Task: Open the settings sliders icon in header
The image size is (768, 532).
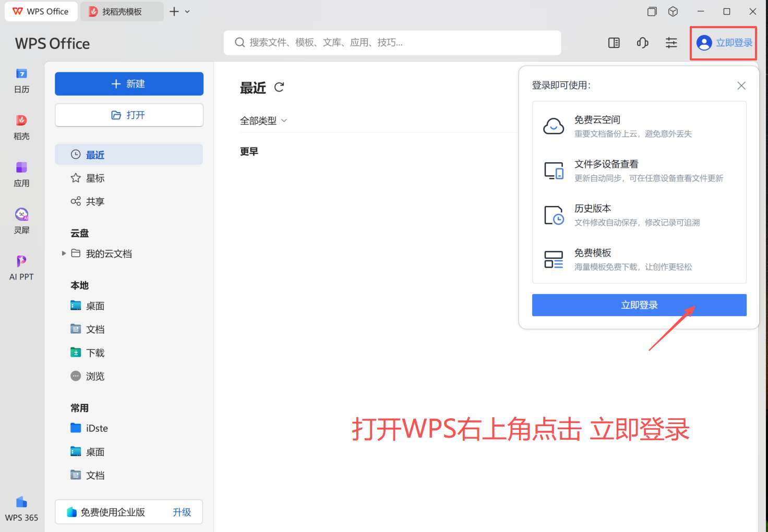Action: click(x=671, y=43)
